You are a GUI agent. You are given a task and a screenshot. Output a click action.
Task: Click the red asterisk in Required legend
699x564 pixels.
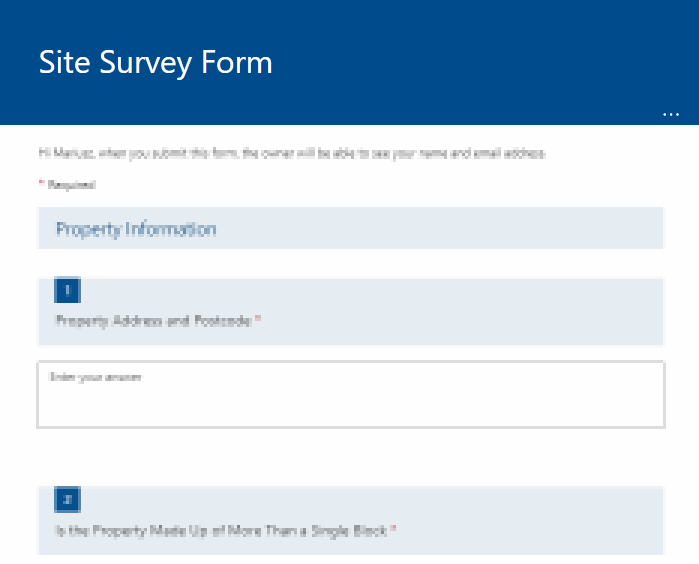coord(41,183)
